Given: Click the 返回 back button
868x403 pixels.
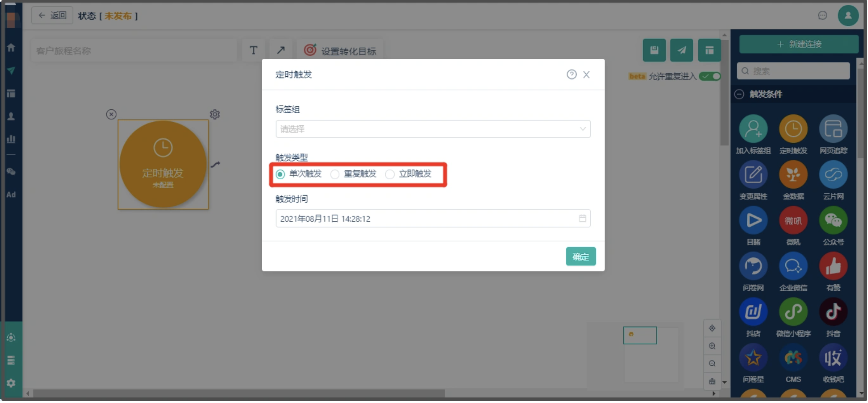Looking at the screenshot, I should click(x=52, y=15).
